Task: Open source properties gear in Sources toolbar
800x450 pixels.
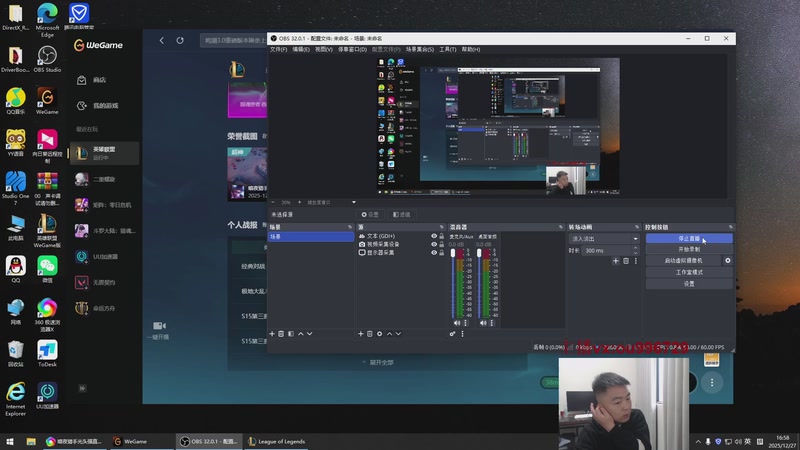Action: 380,334
